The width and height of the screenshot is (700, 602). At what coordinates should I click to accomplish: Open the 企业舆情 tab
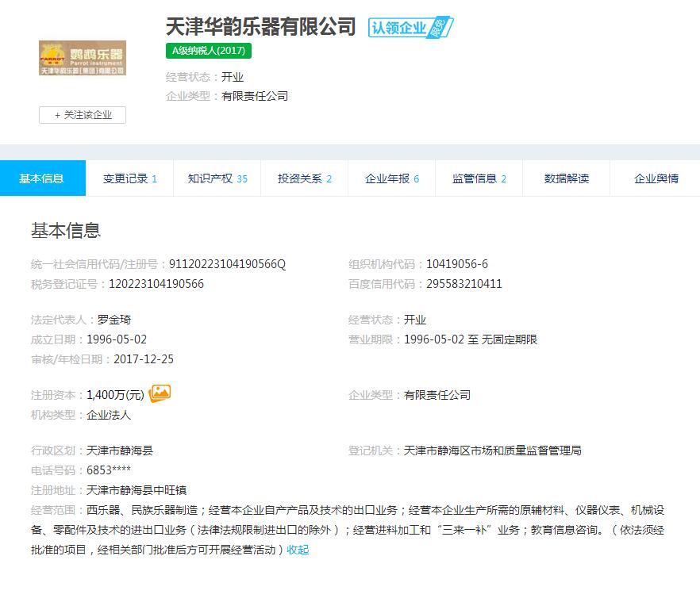click(x=656, y=178)
